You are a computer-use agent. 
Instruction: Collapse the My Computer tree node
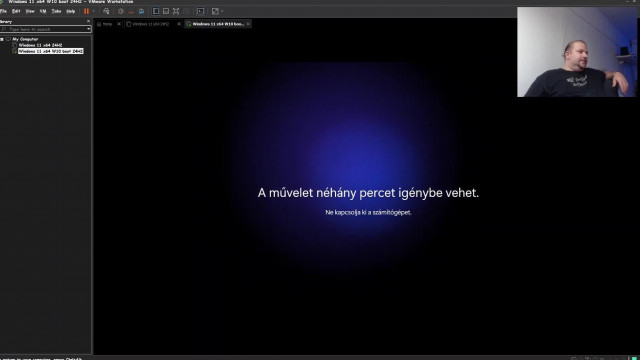click(2, 39)
